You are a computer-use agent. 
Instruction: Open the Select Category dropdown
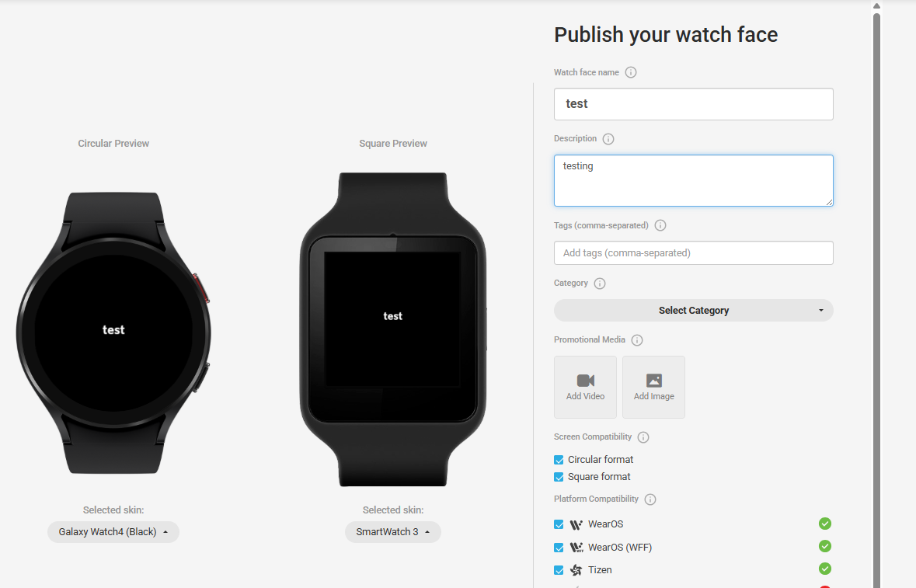[x=694, y=311]
